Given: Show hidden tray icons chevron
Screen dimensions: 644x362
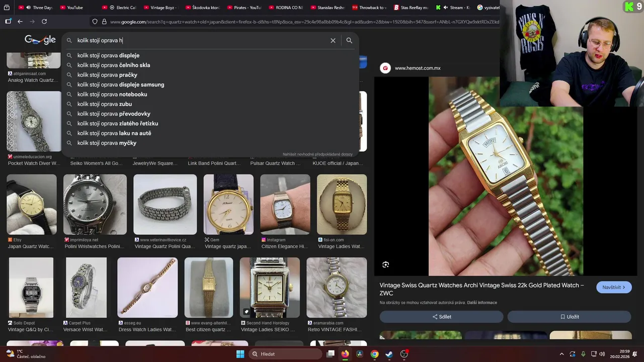Looking at the screenshot, I should pos(562,354).
